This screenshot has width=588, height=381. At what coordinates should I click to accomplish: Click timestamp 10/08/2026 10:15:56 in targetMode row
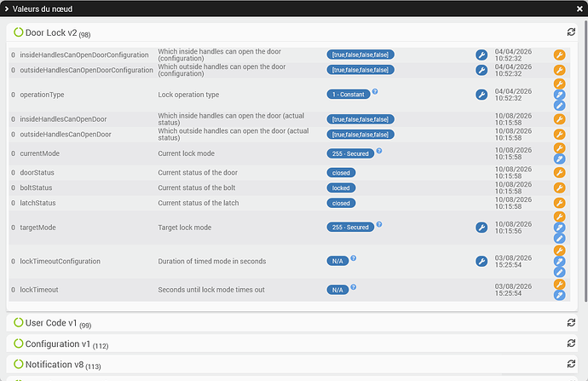513,228
